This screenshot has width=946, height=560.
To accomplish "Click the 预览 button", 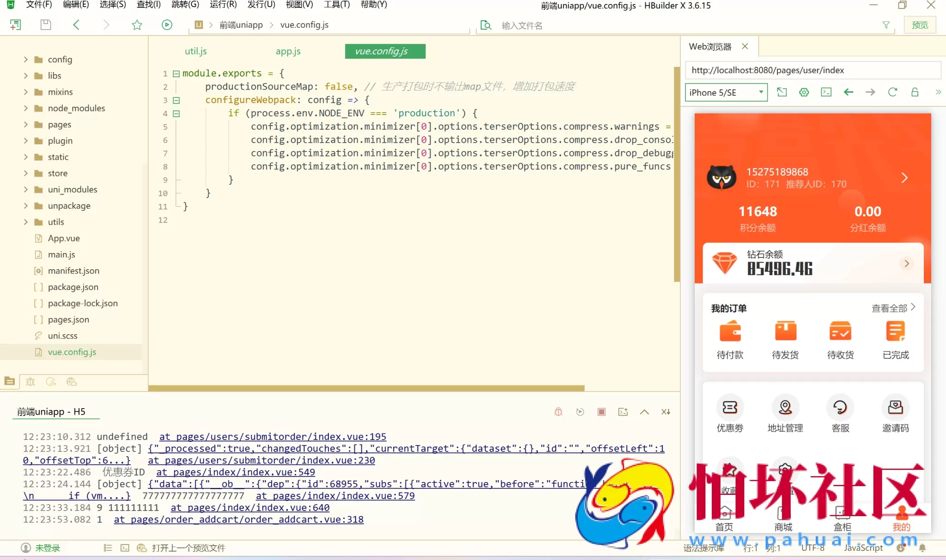I will click(919, 24).
